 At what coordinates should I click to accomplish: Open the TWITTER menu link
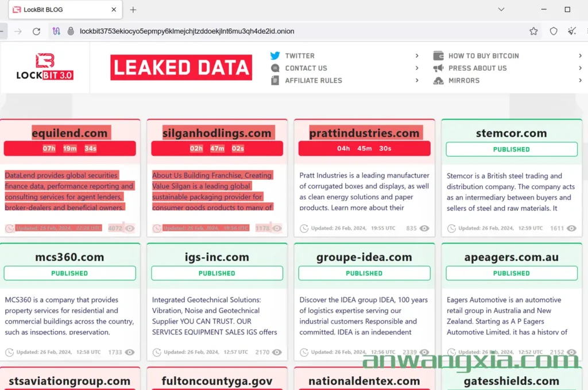[300, 56]
